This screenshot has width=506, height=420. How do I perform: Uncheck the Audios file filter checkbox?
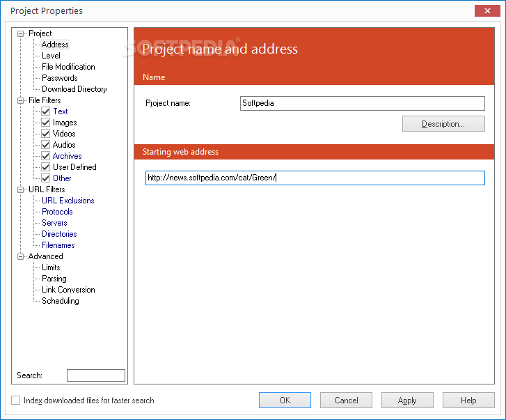click(x=45, y=145)
